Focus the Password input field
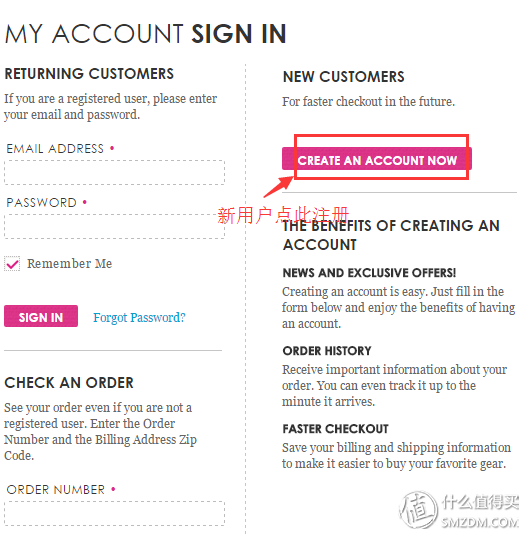Image resolution: width=523 pixels, height=534 pixels. point(114,226)
